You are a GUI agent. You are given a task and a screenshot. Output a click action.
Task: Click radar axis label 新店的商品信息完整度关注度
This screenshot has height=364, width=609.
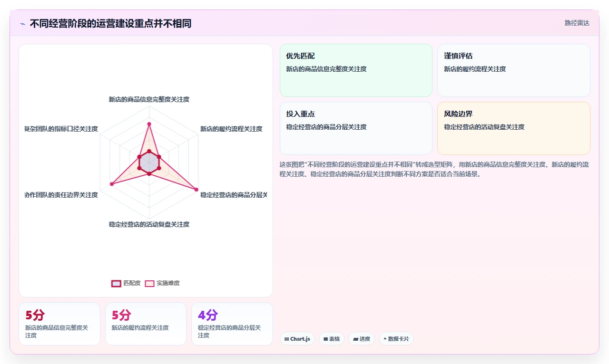click(149, 99)
